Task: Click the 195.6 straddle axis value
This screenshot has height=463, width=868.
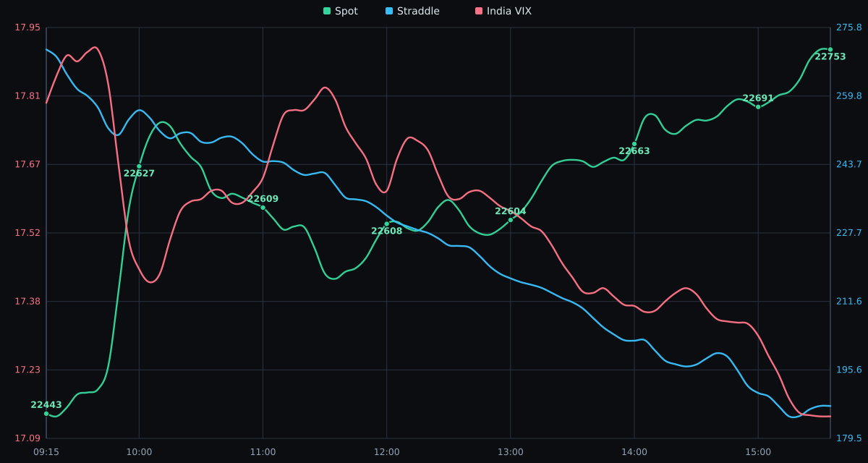Action: click(x=849, y=370)
